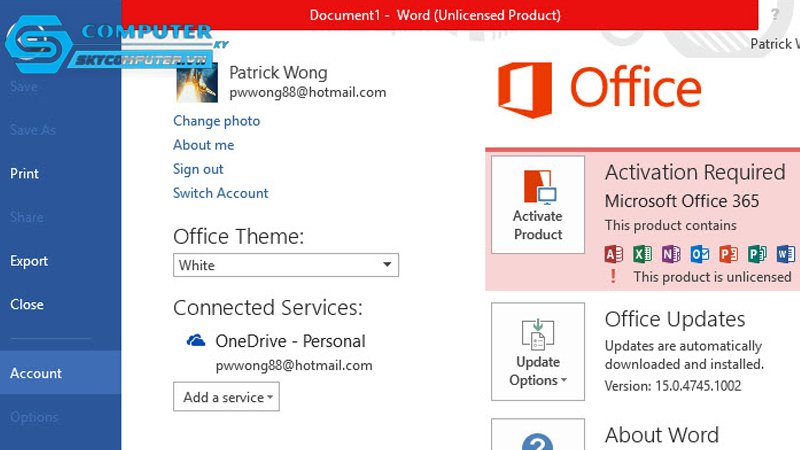
Task: Click the OneNote icon in product list
Action: [x=671, y=254]
